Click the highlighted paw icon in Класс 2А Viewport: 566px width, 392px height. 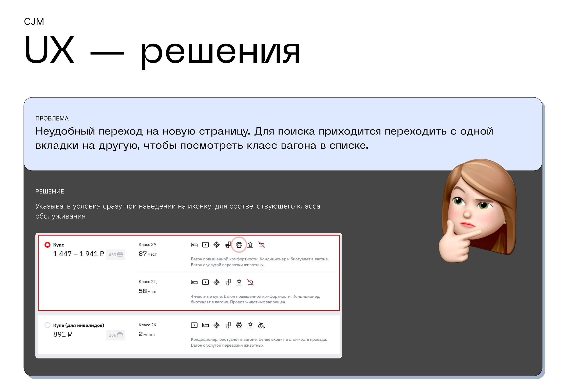[x=239, y=245]
